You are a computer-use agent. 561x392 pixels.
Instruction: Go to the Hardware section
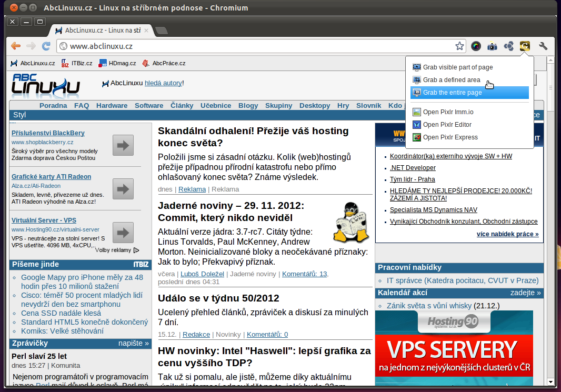coord(112,106)
